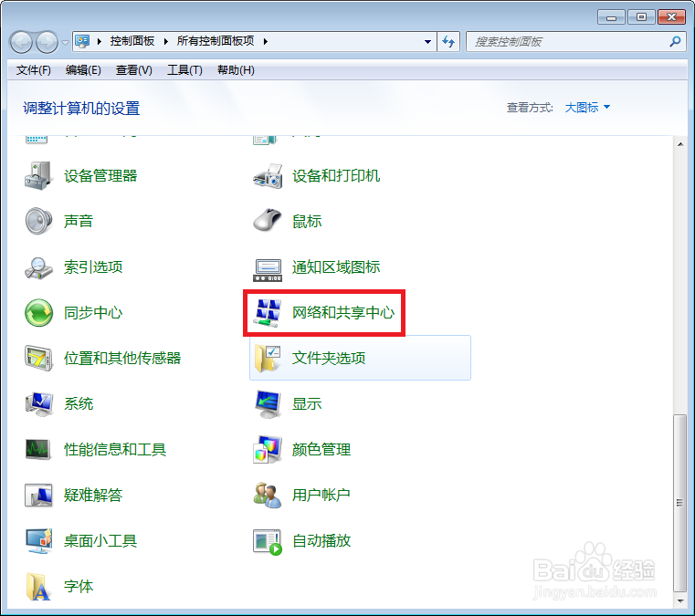Click the Folder Options (文件夹选项) icon
The image size is (695, 616).
coord(268,359)
